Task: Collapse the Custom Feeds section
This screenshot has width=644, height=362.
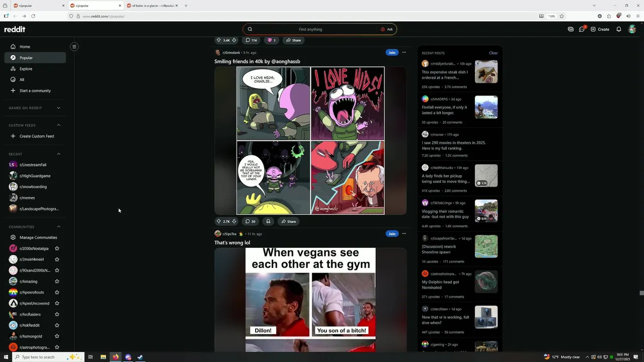Action: coord(58,125)
